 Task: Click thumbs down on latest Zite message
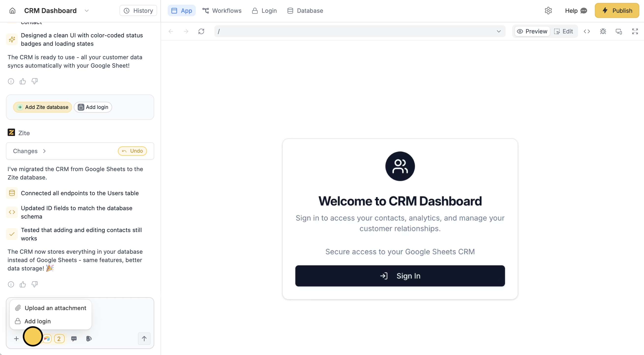[34, 284]
